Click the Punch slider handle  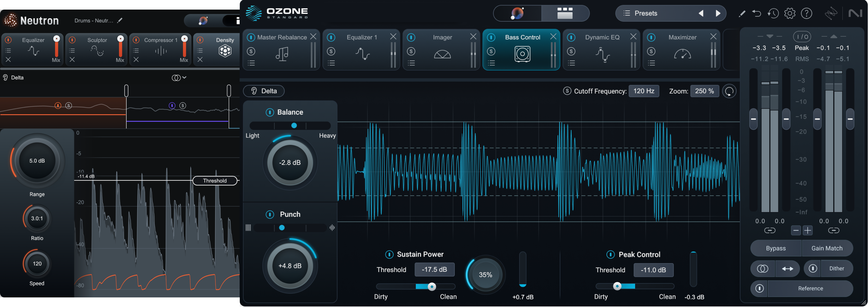click(x=282, y=228)
